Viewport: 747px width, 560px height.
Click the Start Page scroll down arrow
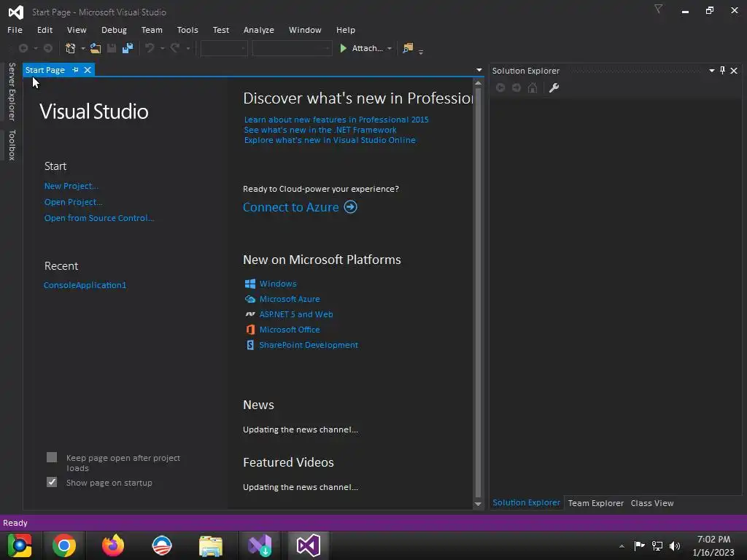click(478, 505)
